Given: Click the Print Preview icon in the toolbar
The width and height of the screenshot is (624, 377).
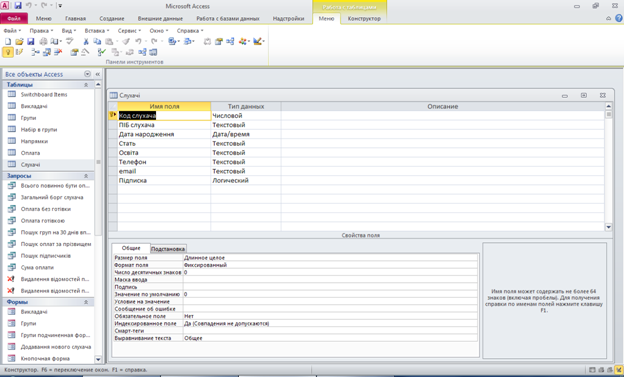Looking at the screenshot, I should [x=55, y=41].
